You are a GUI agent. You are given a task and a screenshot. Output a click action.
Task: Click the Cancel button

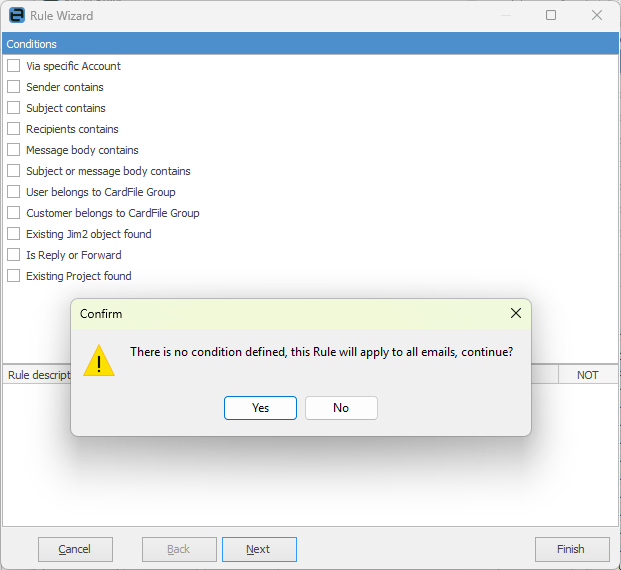pos(75,549)
